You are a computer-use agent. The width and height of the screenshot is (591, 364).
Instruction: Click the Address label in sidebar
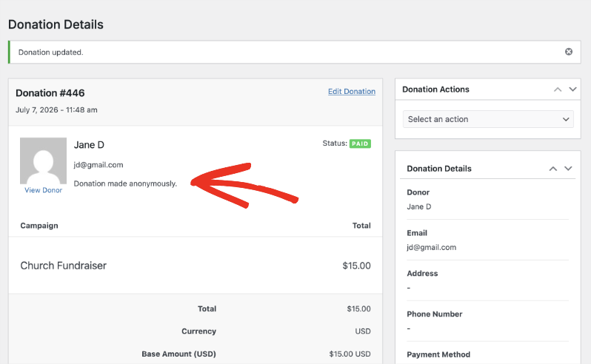tap(422, 274)
